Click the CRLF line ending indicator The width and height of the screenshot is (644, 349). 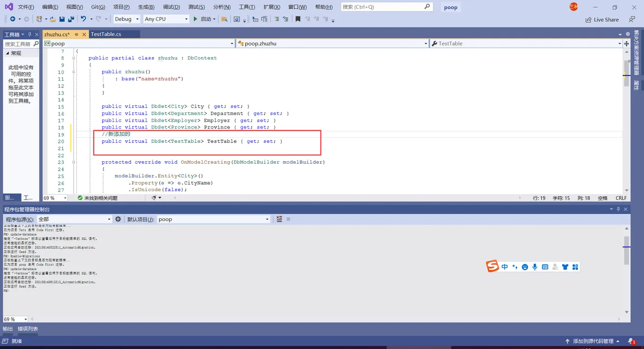[621, 198]
